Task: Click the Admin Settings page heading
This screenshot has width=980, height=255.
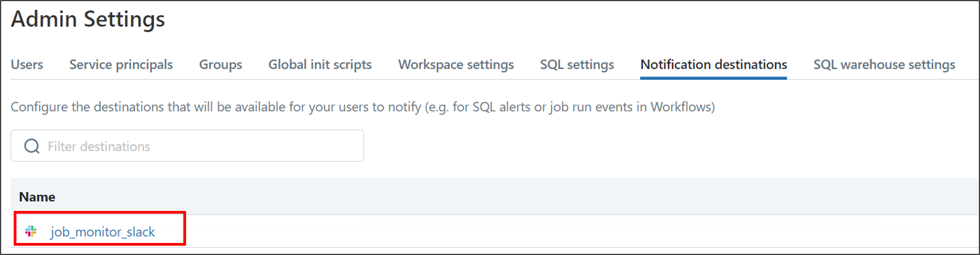Action: [88, 19]
